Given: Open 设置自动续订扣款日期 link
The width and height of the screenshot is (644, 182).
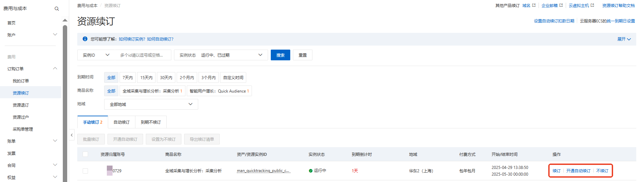Looking at the screenshot, I should point(554,21).
